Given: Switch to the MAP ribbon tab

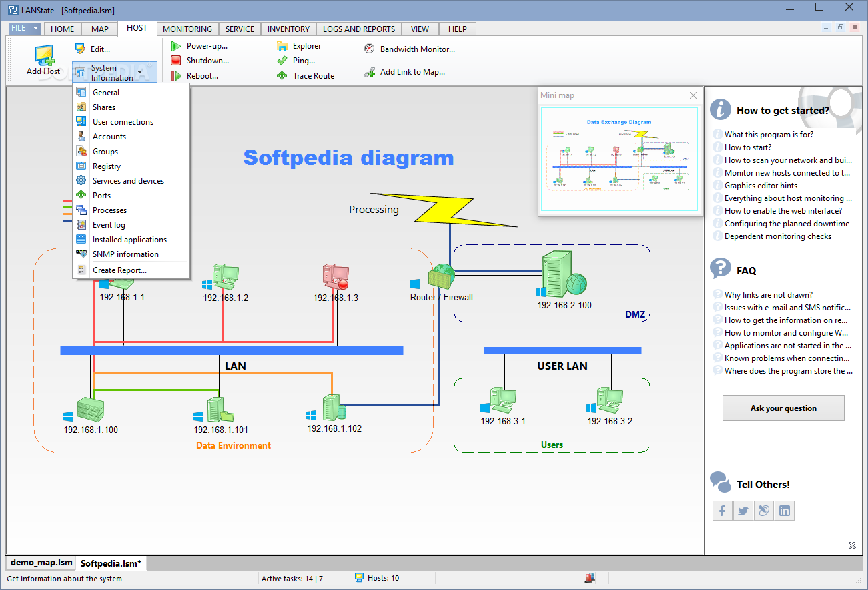Looking at the screenshot, I should [100, 29].
